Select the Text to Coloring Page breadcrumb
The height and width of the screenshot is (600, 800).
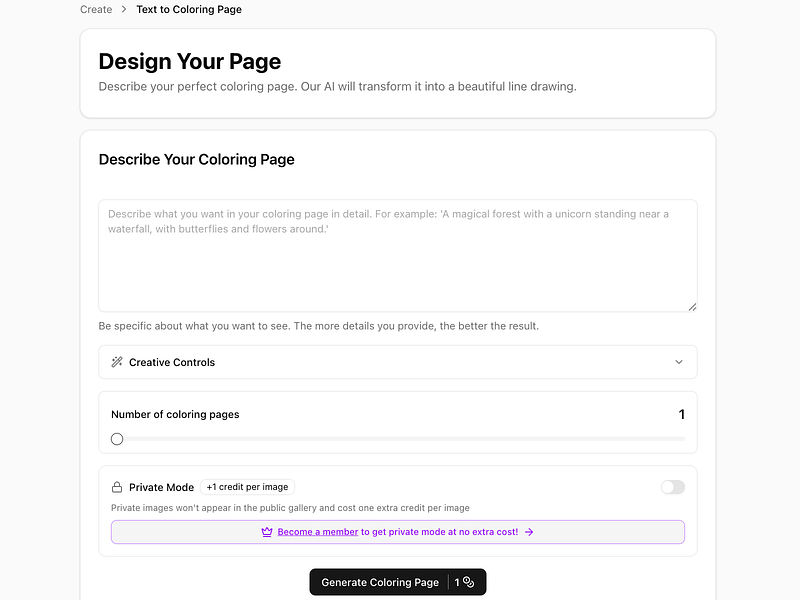click(189, 10)
